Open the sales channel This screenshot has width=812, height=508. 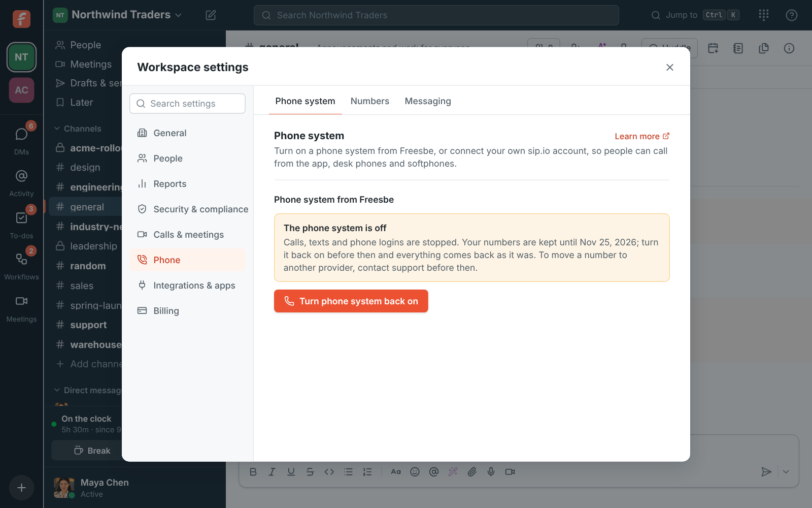[x=86, y=285]
